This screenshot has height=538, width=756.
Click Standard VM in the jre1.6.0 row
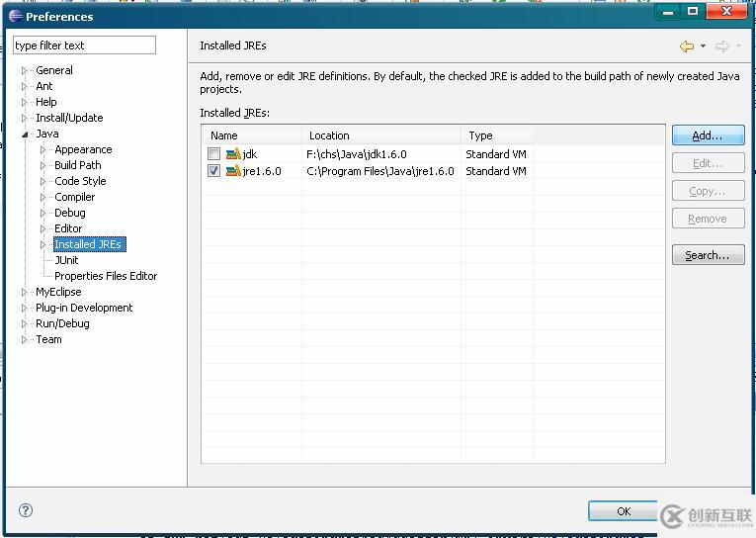point(496,171)
